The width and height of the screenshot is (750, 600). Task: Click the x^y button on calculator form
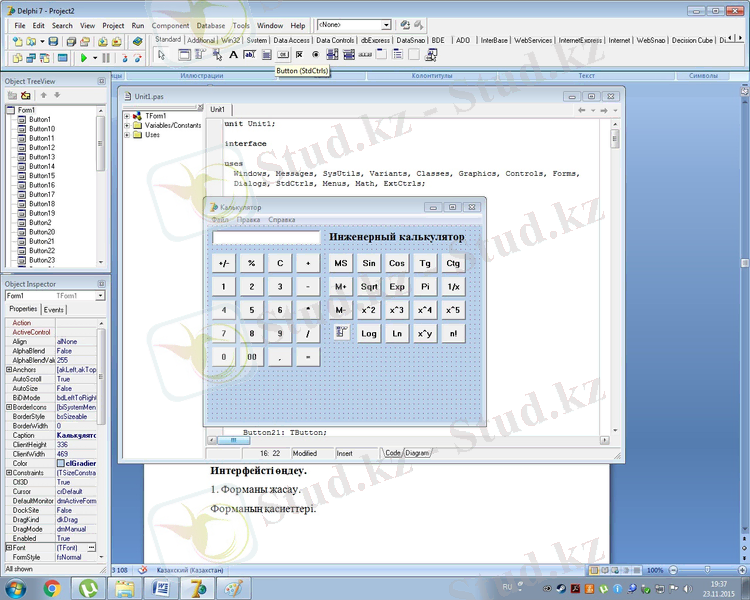pyautogui.click(x=425, y=333)
